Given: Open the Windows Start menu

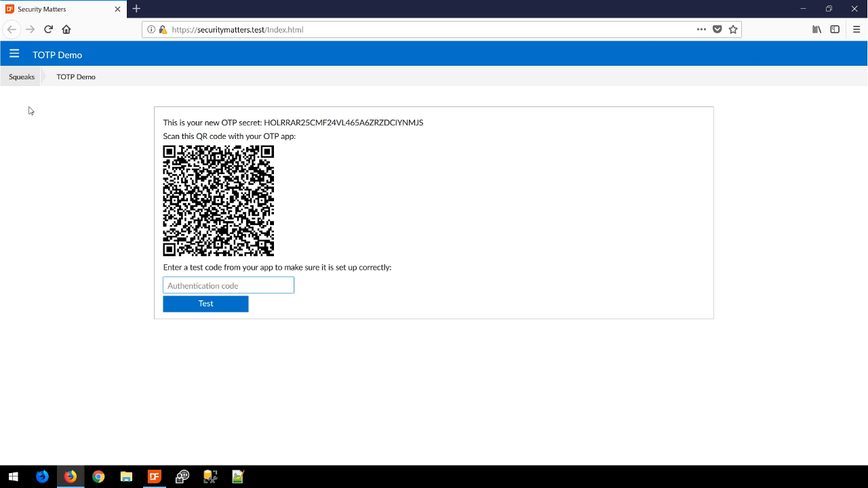Looking at the screenshot, I should tap(13, 476).
